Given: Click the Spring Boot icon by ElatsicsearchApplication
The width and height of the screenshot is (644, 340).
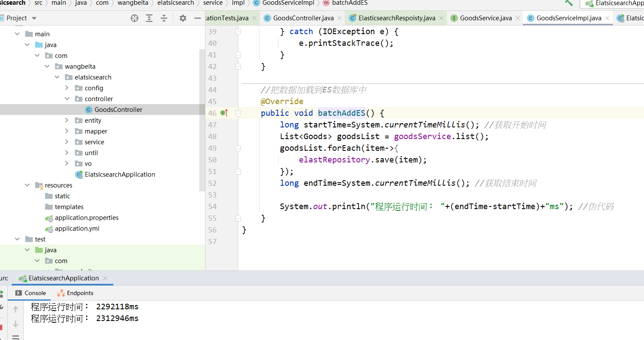Looking at the screenshot, I should click(22, 278).
